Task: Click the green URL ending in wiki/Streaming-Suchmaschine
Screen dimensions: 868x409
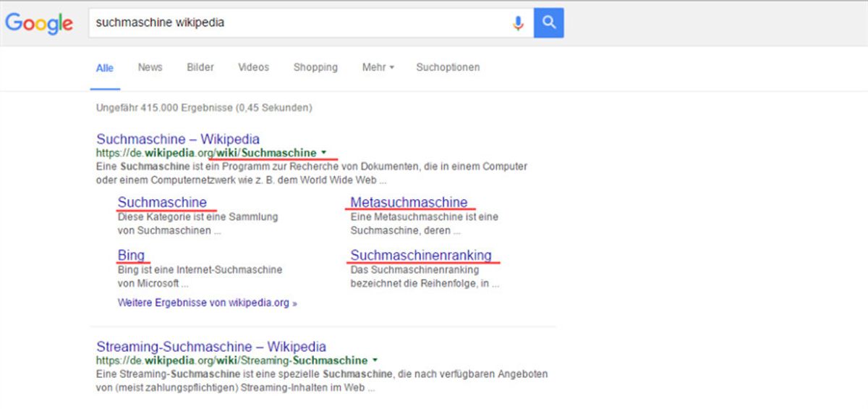Action: pos(231,360)
